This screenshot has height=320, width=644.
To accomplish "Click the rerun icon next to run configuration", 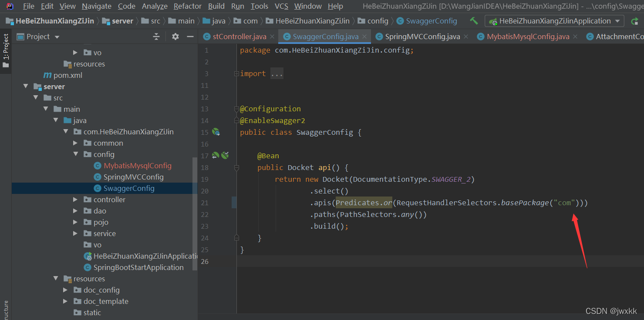I will click(635, 21).
